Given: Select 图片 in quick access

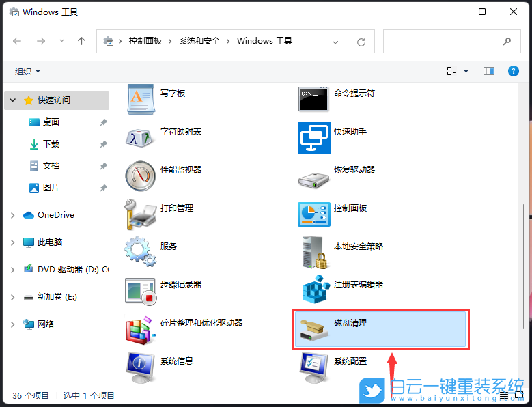Looking at the screenshot, I should [51, 188].
